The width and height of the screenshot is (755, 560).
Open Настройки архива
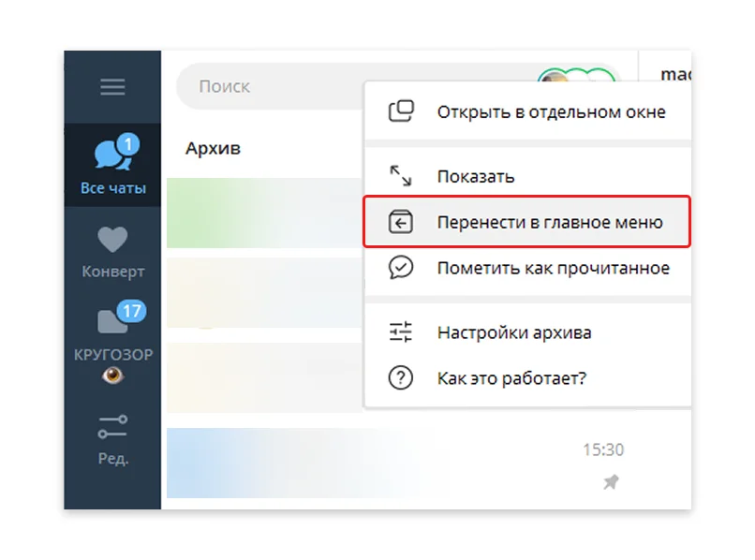coord(527,332)
